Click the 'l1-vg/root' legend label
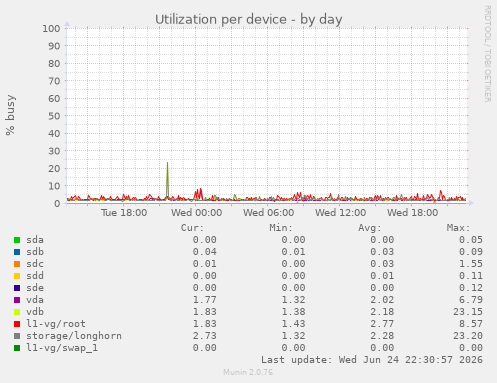Image resolution: width=497 pixels, height=383 pixels. pyautogui.click(x=56, y=324)
